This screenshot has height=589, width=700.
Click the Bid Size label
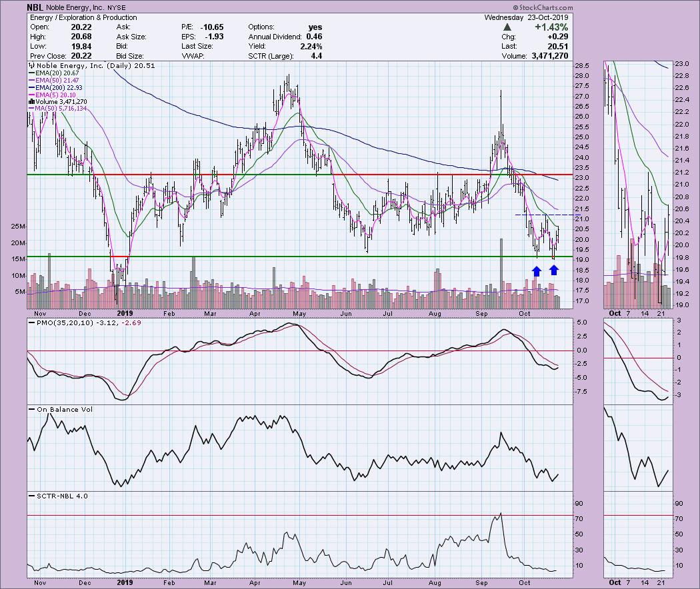point(130,56)
